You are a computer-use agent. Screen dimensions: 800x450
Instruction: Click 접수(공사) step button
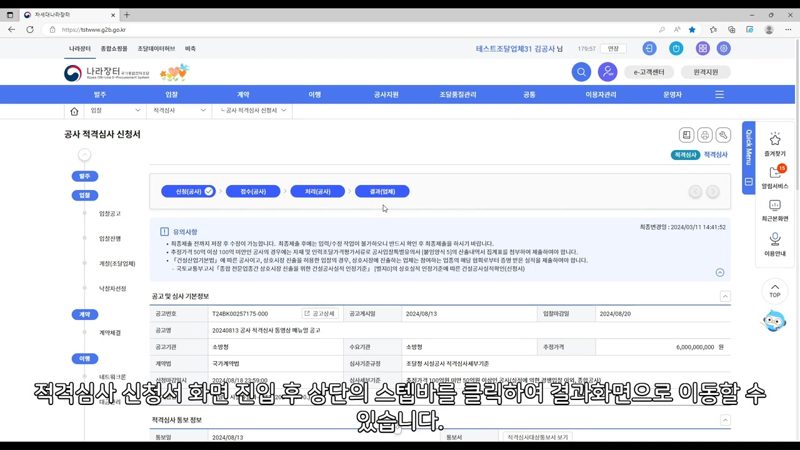[253, 191]
